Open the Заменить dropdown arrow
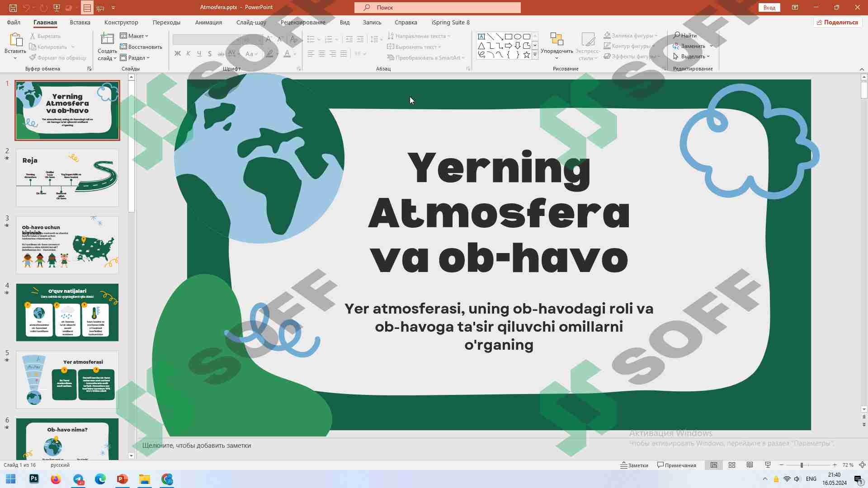Image resolution: width=868 pixels, height=488 pixels. tap(711, 46)
